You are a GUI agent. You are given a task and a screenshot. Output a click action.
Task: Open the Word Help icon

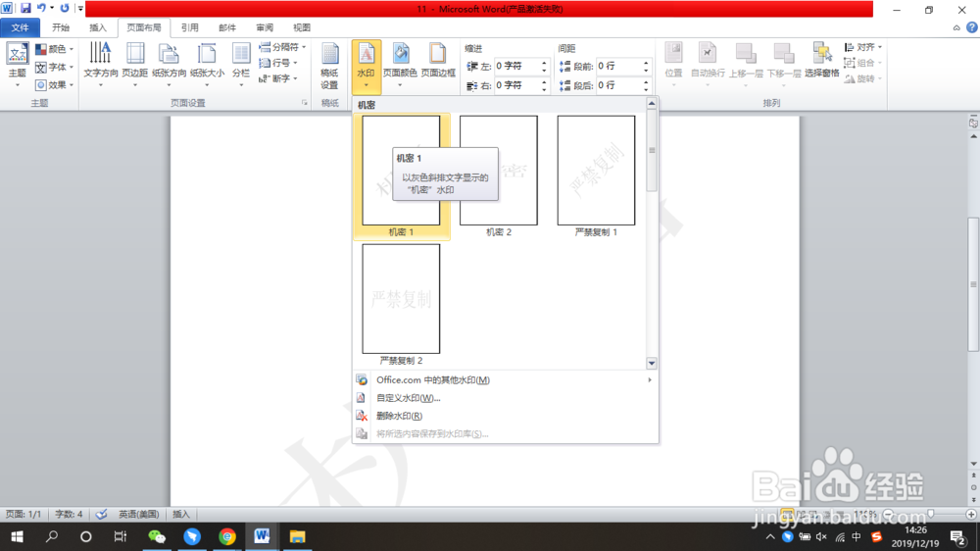[972, 27]
